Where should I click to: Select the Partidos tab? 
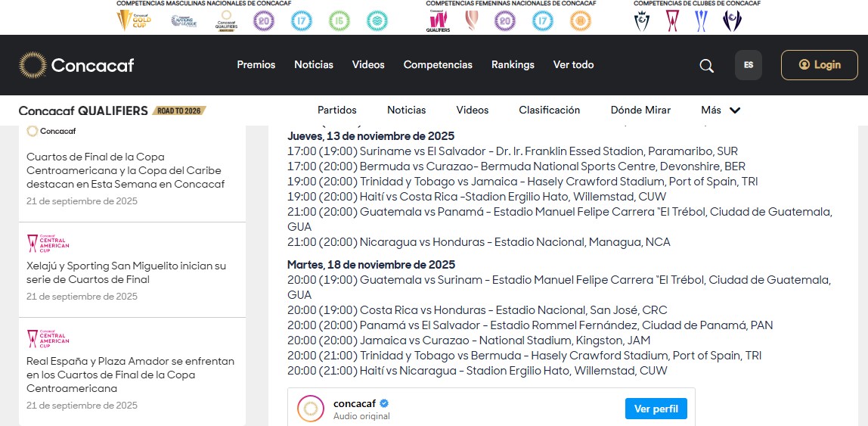coord(336,110)
